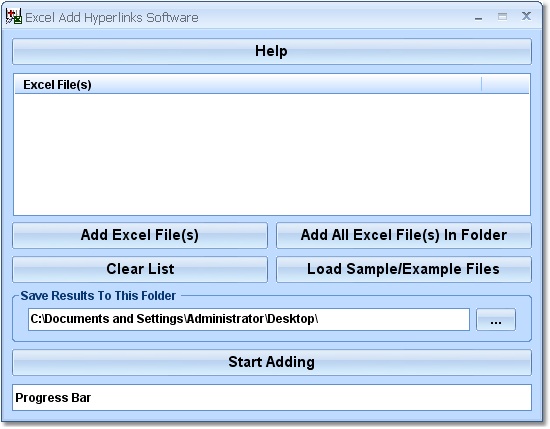Close the Excel Add Hyperlinks Software window
Screen dimensions: 550x429
pyautogui.click(x=526, y=16)
